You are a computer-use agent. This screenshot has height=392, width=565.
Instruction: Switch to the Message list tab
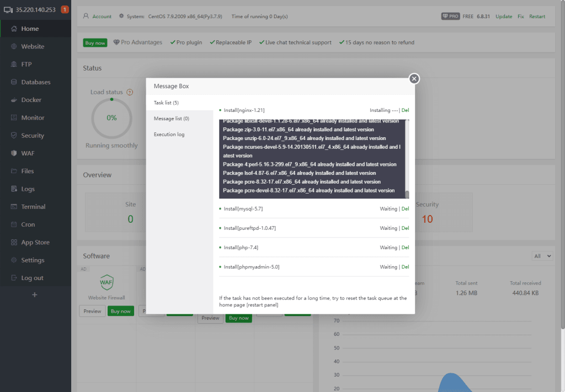click(171, 119)
